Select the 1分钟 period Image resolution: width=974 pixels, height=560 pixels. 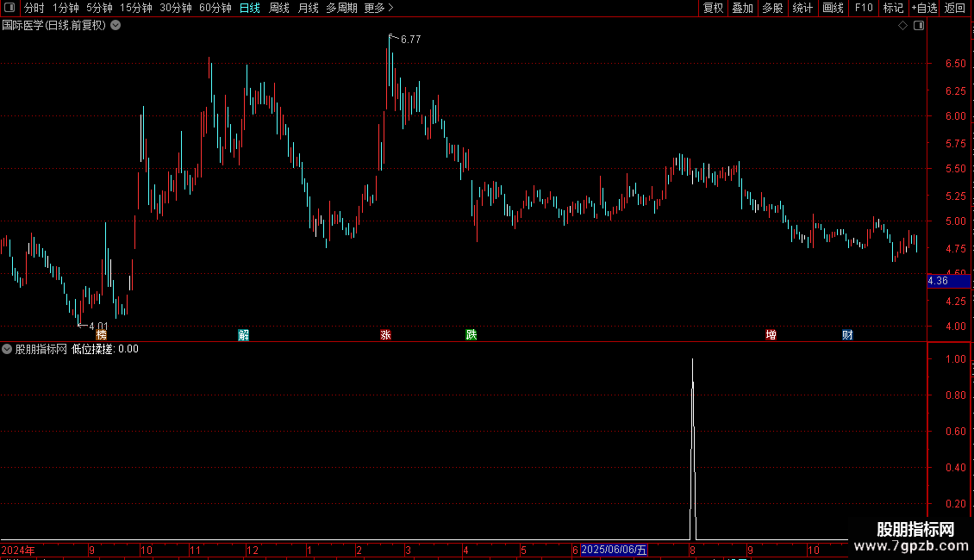pyautogui.click(x=66, y=8)
